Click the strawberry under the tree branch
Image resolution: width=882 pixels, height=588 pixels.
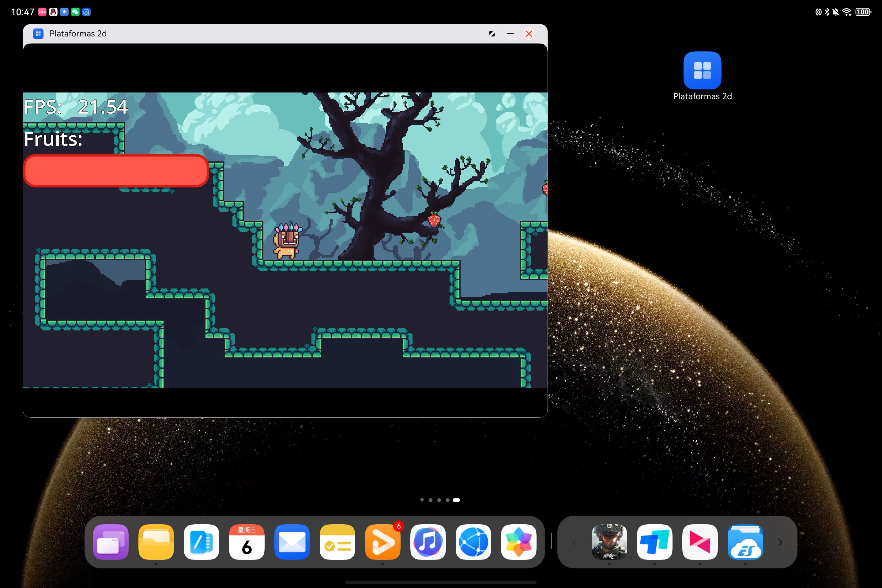(434, 220)
